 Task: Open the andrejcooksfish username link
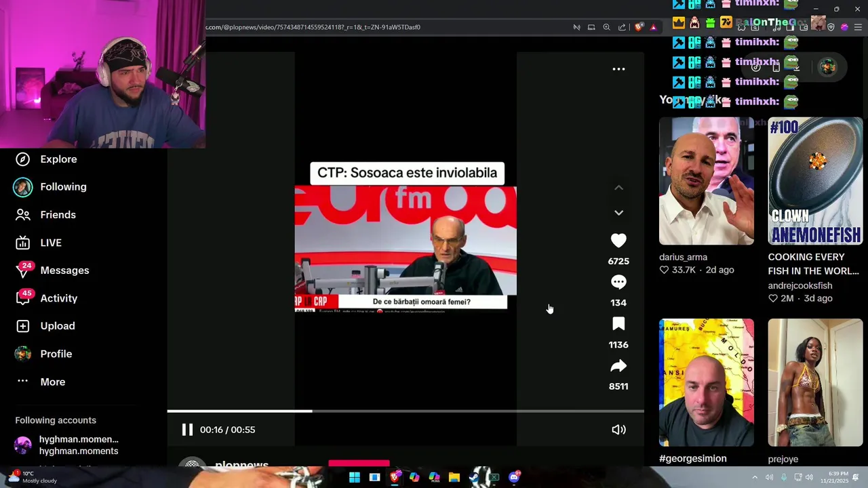click(800, 286)
